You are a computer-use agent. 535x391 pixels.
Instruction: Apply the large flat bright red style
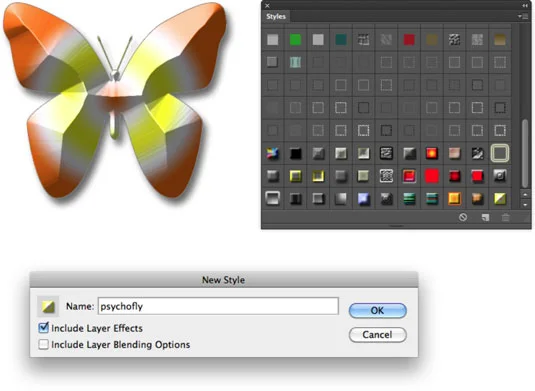432,176
